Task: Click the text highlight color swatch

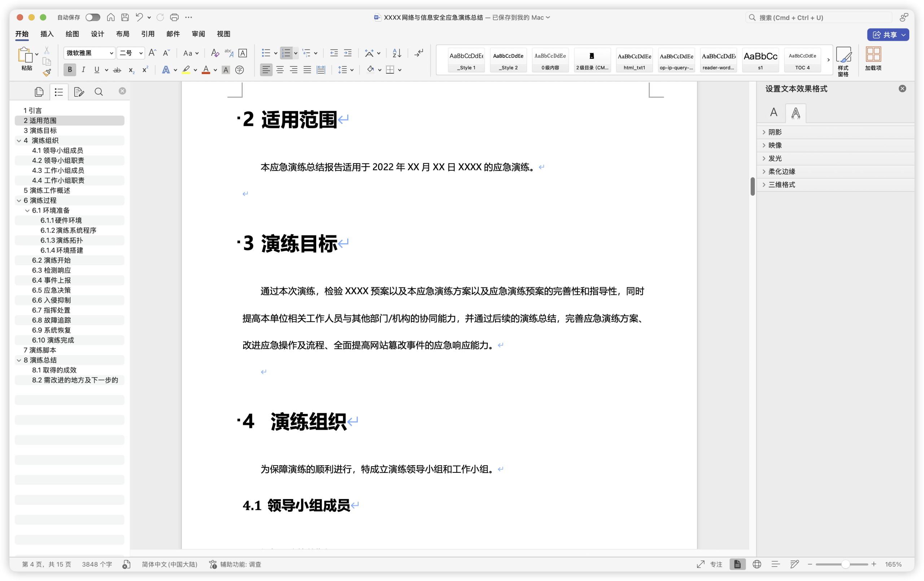Action: [186, 70]
